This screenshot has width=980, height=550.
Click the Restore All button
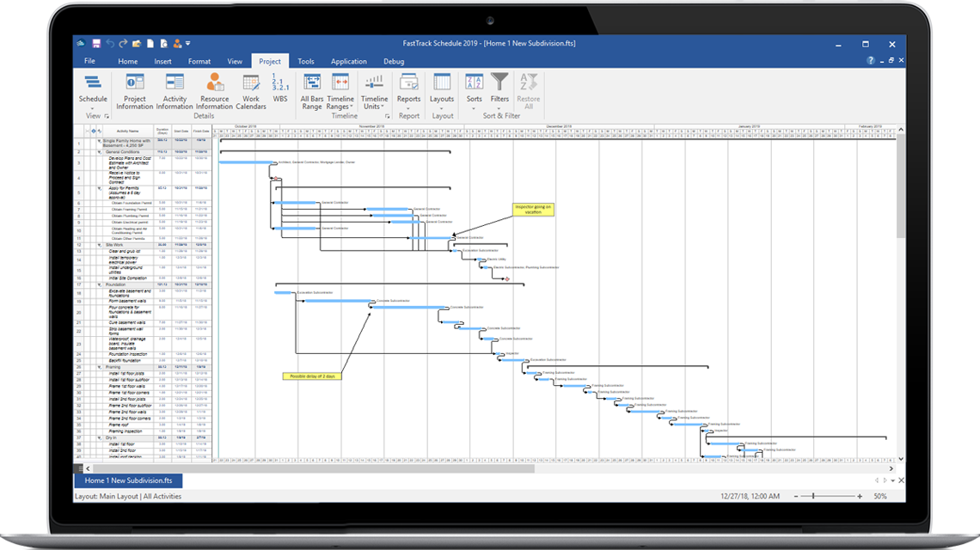[528, 90]
